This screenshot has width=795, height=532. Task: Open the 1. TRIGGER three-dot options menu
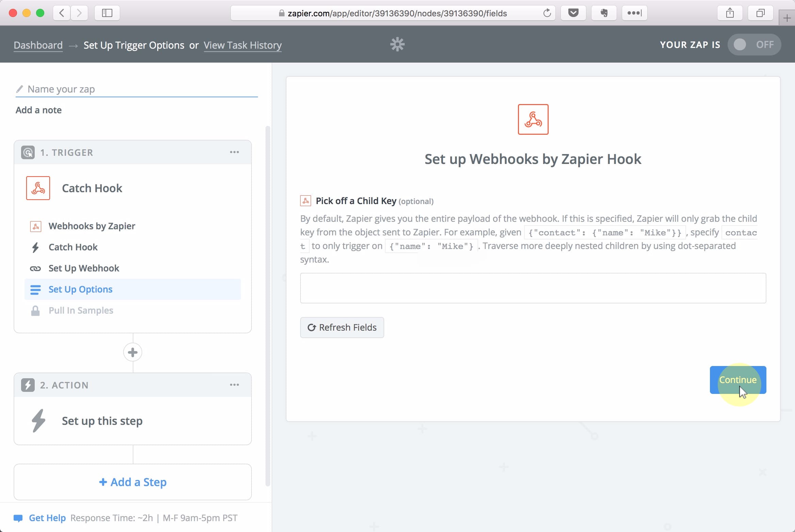tap(234, 152)
